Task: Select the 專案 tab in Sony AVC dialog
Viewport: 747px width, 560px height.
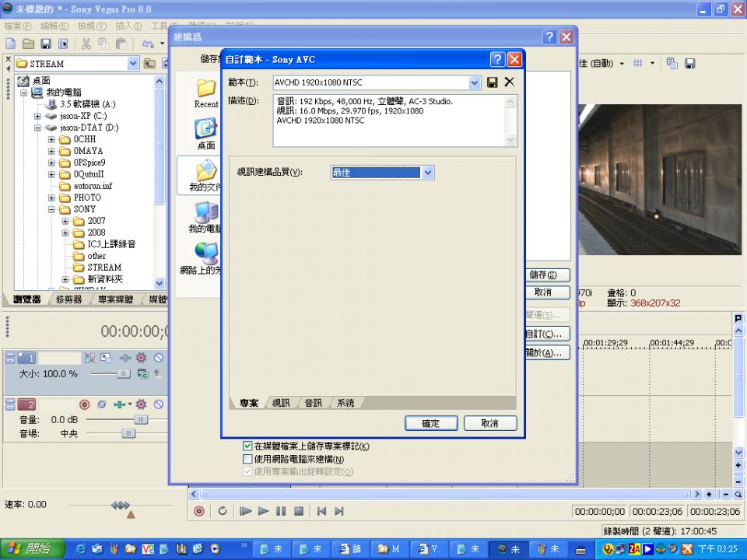Action: [249, 403]
